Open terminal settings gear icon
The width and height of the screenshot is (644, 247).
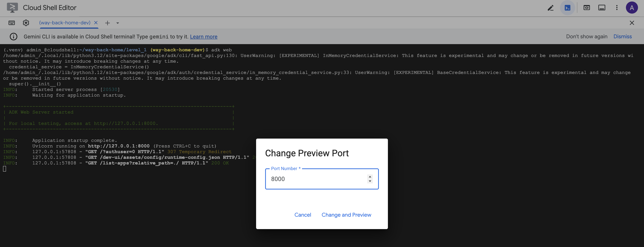26,22
